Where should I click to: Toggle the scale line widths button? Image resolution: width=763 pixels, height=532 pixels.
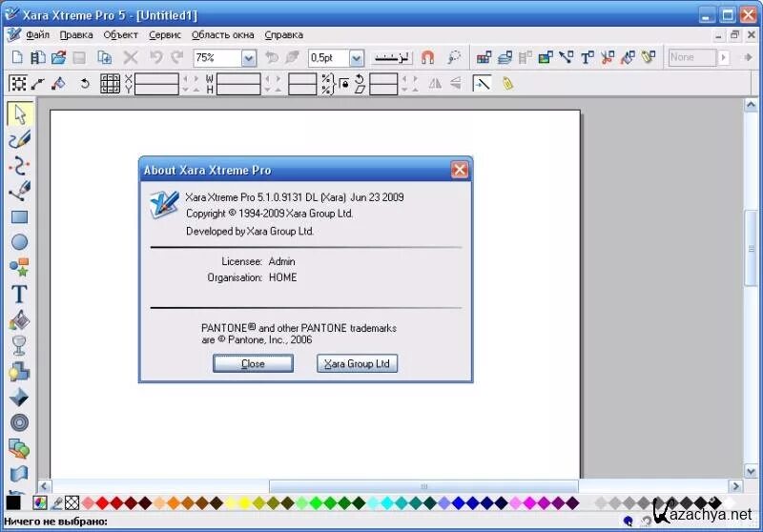(x=482, y=84)
